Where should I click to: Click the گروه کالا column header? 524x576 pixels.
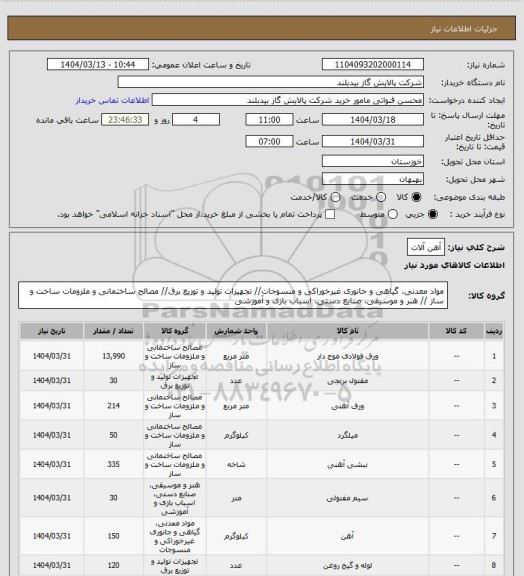pos(175,331)
